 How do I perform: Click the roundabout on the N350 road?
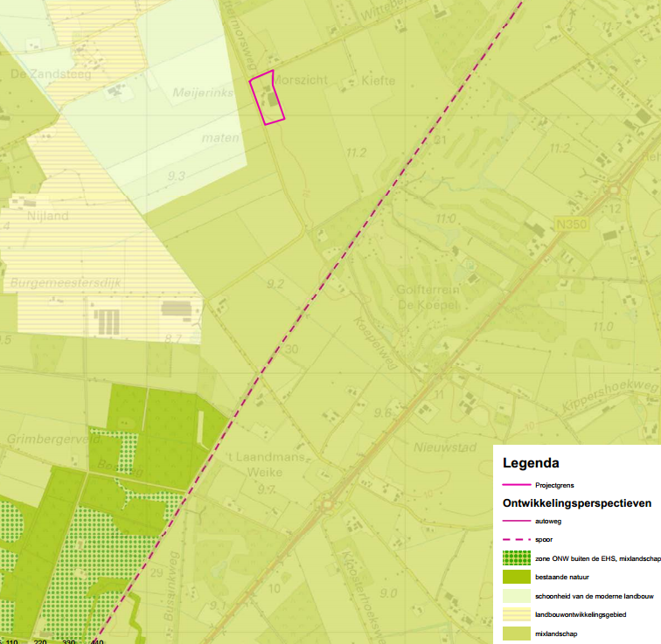(615, 190)
